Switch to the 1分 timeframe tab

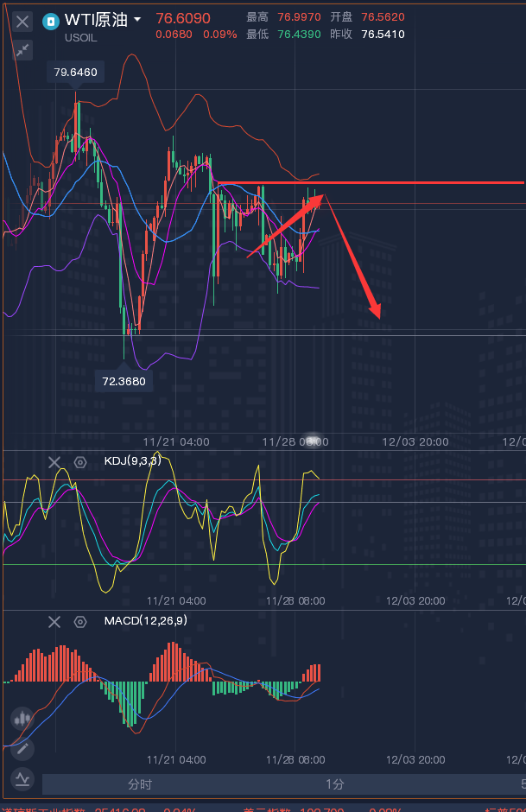(x=335, y=784)
